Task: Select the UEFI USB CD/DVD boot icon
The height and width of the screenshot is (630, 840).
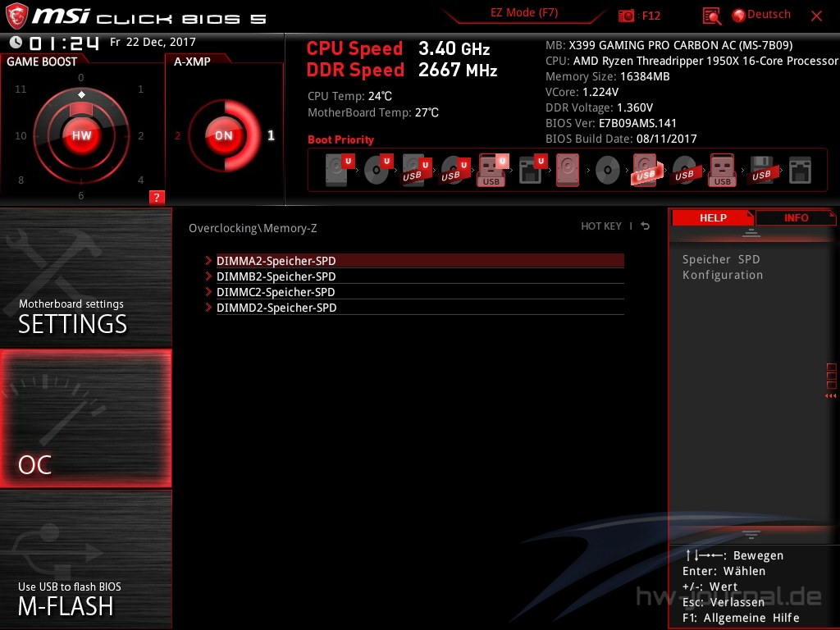Action: (x=454, y=169)
